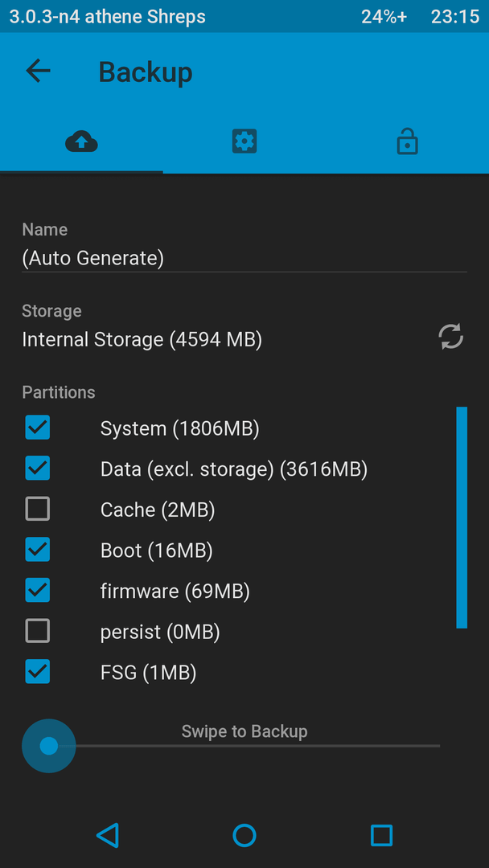The height and width of the screenshot is (868, 489).
Task: Tap the back arrow next to Backup
Action: click(x=39, y=72)
